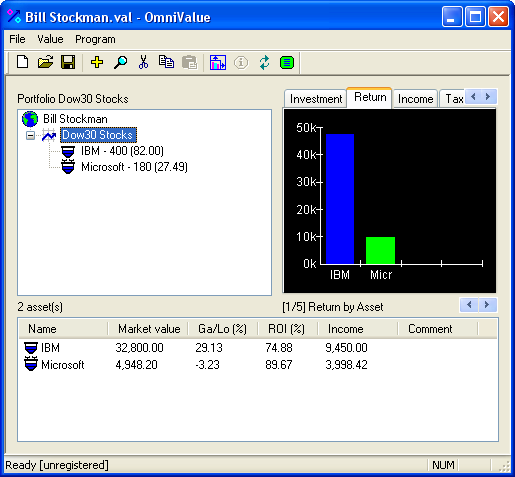515x477 pixels.
Task: Click the [1/5] Return by Asset caption
Action: [333, 307]
